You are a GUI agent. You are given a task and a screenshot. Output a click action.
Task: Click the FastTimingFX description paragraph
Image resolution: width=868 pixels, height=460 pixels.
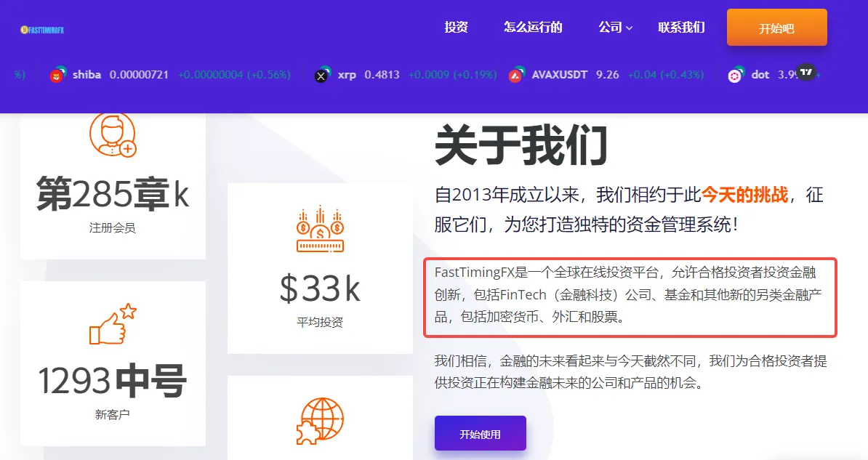coord(630,294)
